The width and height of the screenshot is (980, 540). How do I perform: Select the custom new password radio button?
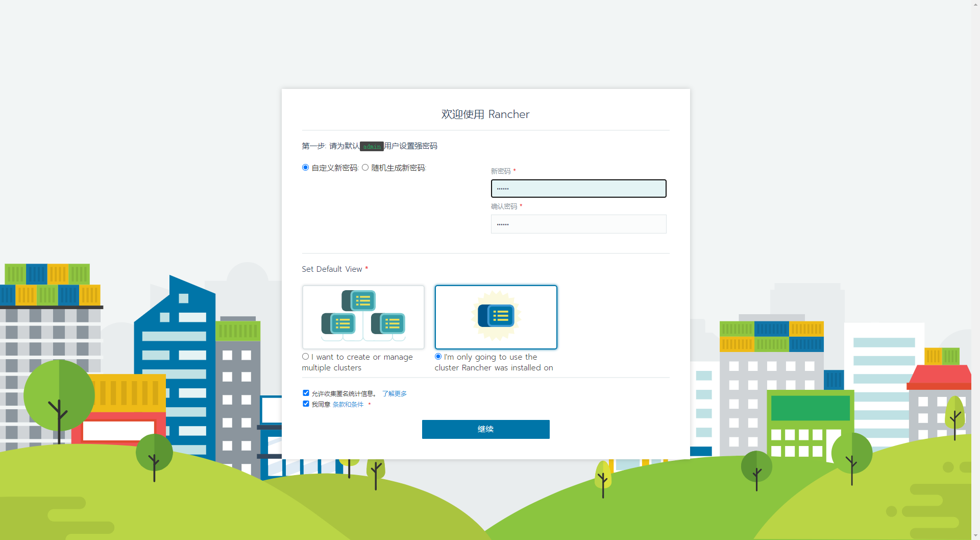(x=305, y=168)
